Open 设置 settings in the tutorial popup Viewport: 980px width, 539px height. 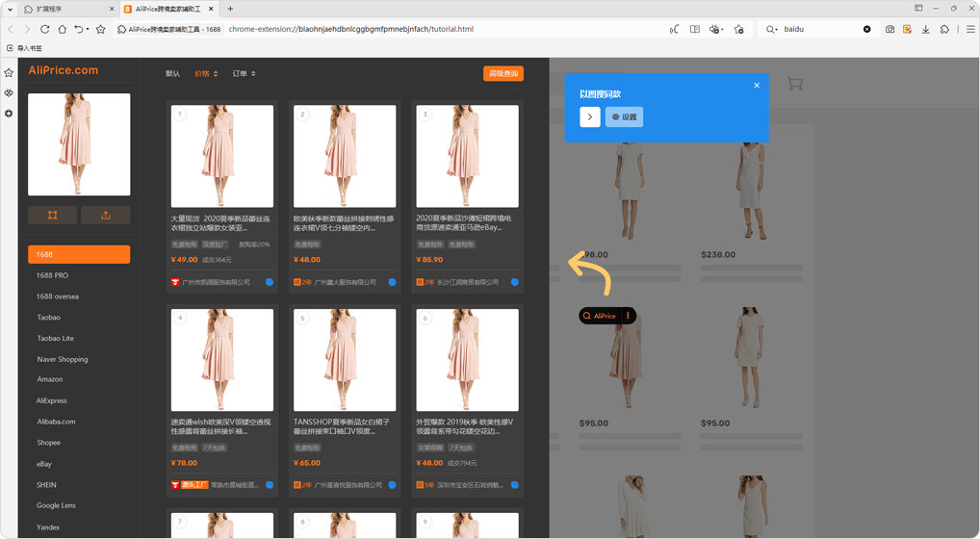624,116
